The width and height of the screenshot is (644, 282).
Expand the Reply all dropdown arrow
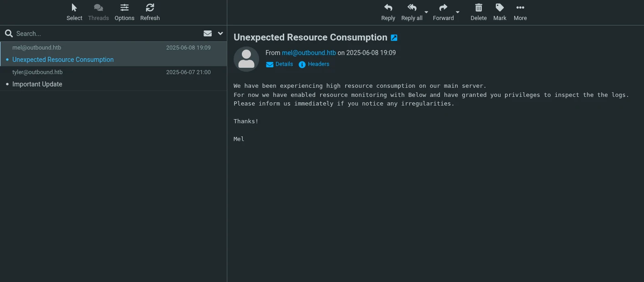pos(426,12)
